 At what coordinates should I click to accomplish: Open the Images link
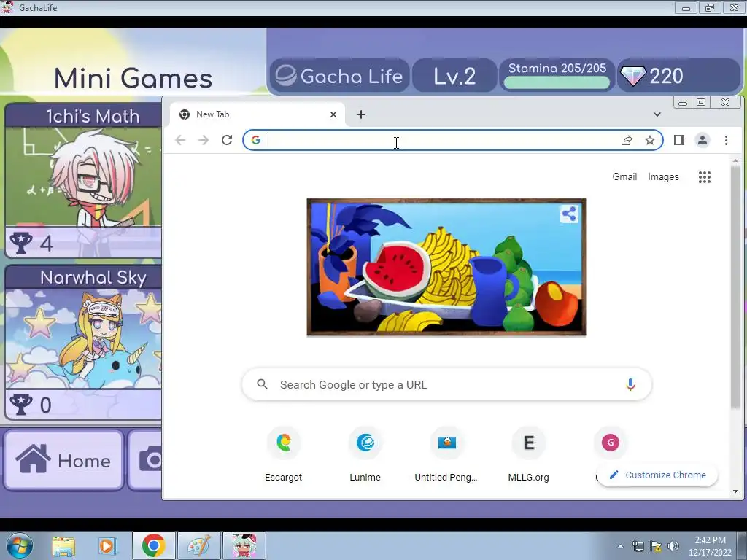[x=663, y=176]
